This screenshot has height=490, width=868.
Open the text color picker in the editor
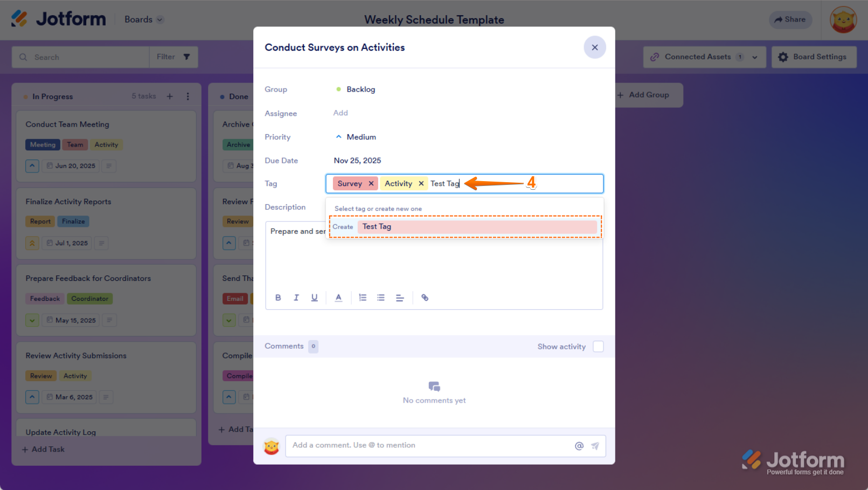click(338, 298)
